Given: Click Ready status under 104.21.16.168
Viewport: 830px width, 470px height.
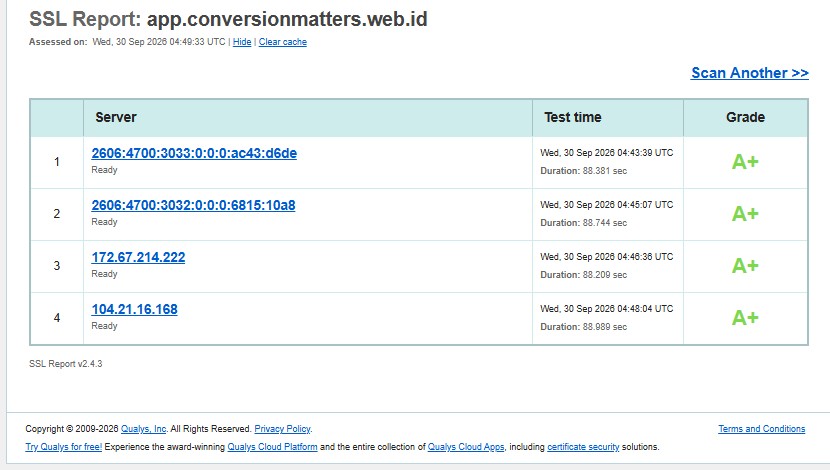Looking at the screenshot, I should tap(104, 326).
